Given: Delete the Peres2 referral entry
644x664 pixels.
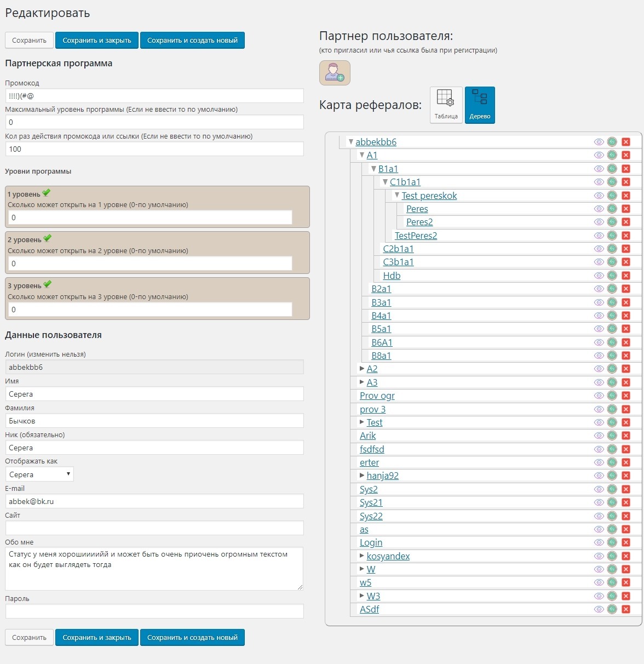Looking at the screenshot, I should click(x=626, y=222).
